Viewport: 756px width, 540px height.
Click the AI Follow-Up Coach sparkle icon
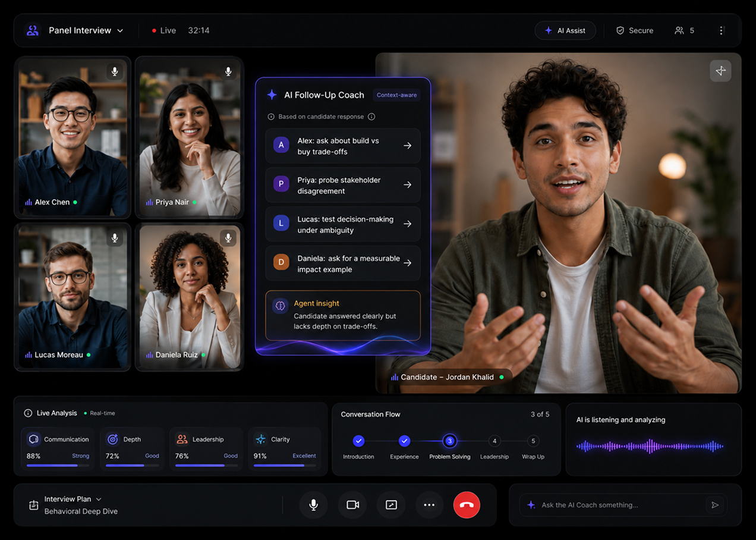pos(272,95)
